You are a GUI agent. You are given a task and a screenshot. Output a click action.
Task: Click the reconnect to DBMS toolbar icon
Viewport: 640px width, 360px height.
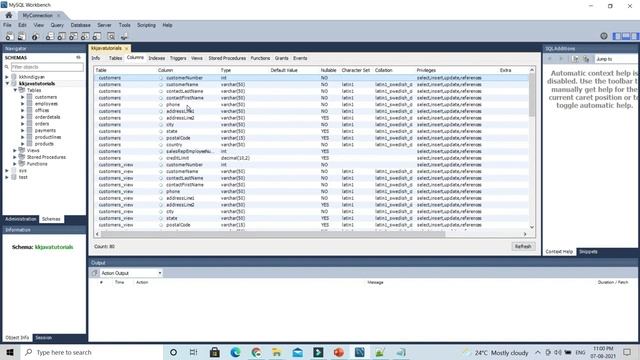(124, 36)
